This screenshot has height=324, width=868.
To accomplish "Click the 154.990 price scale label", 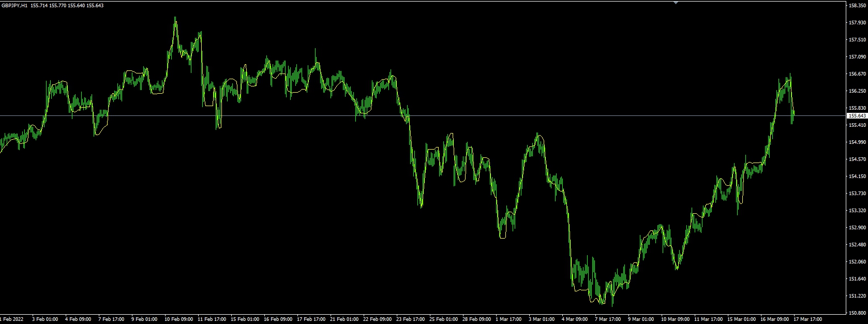I will point(858,142).
